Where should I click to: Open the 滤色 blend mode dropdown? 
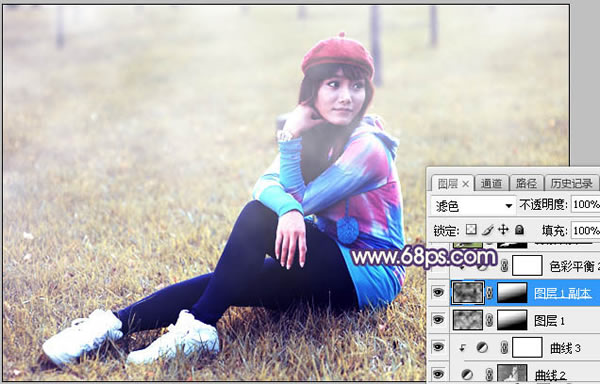(x=473, y=205)
